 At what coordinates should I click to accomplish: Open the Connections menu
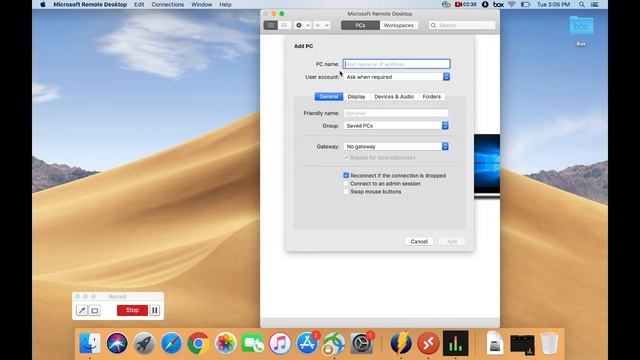[x=168, y=4]
